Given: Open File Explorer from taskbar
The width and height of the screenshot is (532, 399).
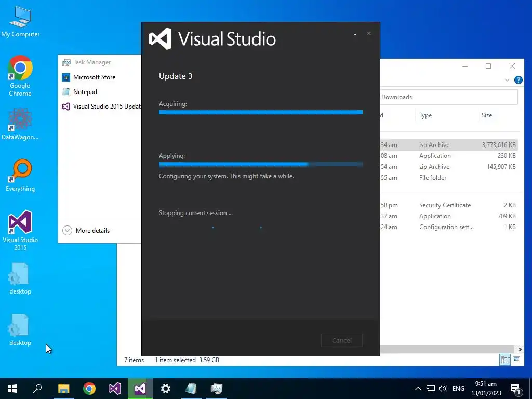Looking at the screenshot, I should [x=63, y=389].
